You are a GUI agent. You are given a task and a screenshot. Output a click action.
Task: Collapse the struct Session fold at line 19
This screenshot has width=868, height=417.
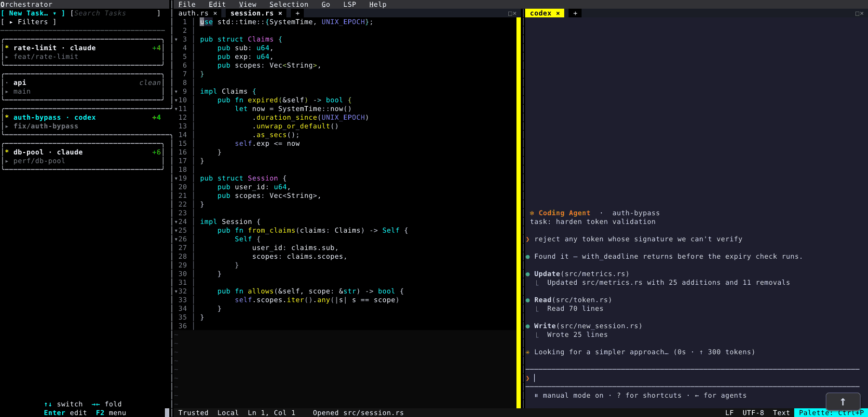coord(176,178)
